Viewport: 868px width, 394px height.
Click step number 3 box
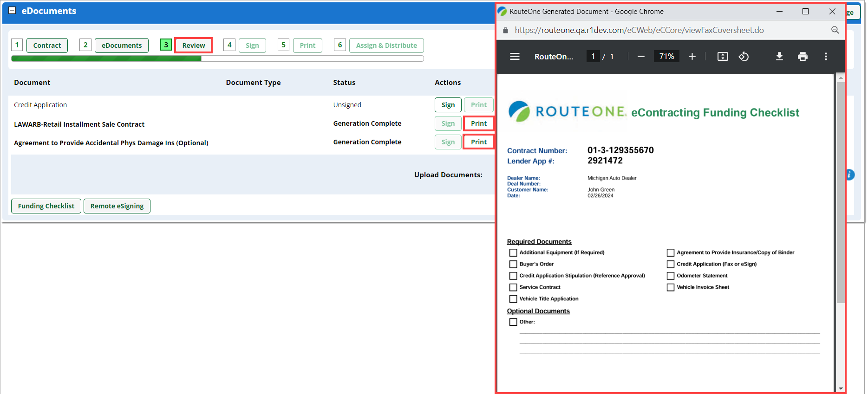coord(166,45)
